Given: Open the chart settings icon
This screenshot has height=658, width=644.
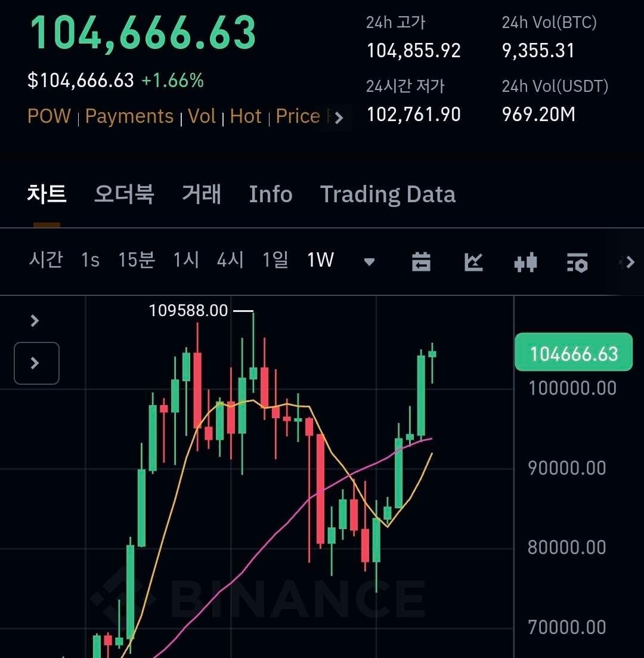Looking at the screenshot, I should pos(577,262).
